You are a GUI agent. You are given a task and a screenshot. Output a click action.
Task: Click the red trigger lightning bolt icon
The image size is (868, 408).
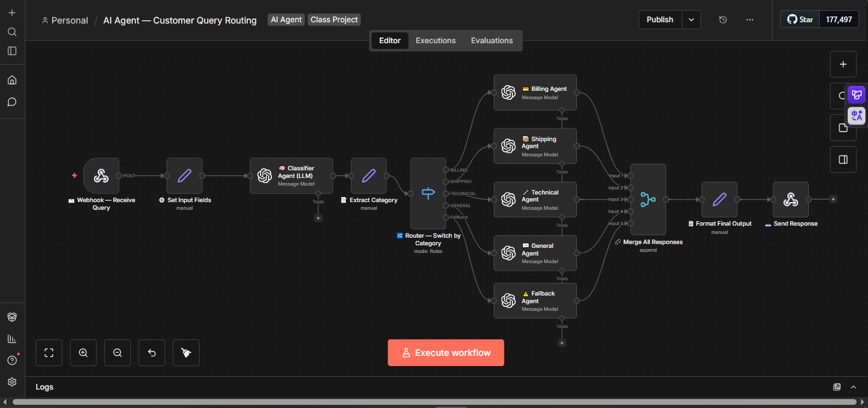74,175
